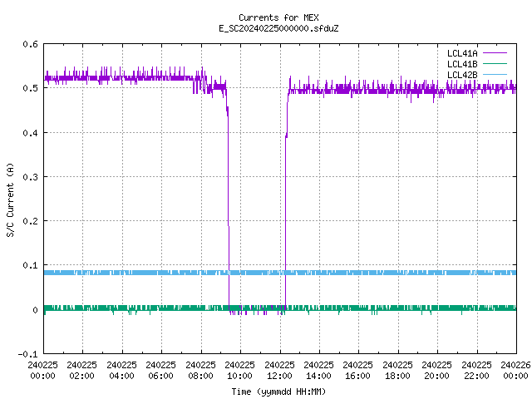Click the 0.1 y-axis tick label
The image size is (532, 399).
[30, 265]
